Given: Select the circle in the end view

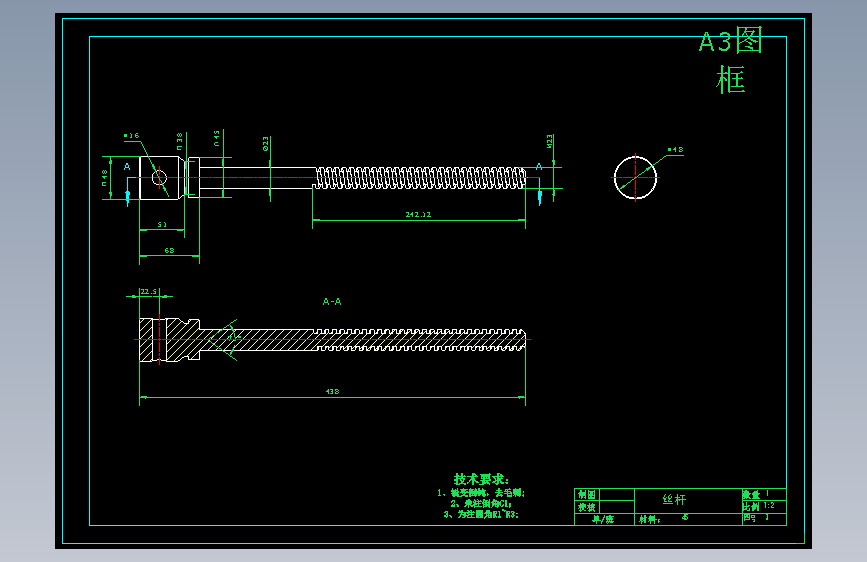Looking at the screenshot, I should click(x=635, y=178).
